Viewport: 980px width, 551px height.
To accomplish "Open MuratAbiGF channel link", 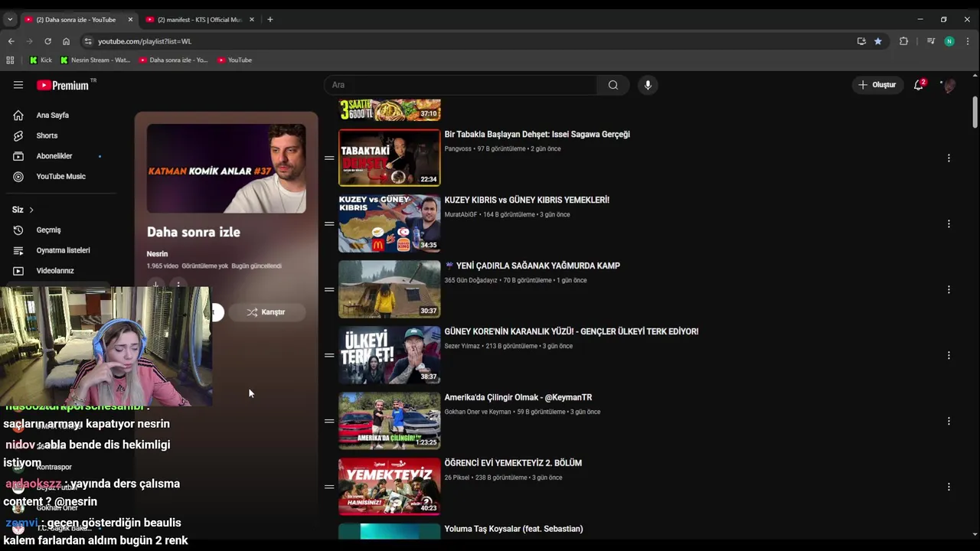I will pyautogui.click(x=461, y=215).
